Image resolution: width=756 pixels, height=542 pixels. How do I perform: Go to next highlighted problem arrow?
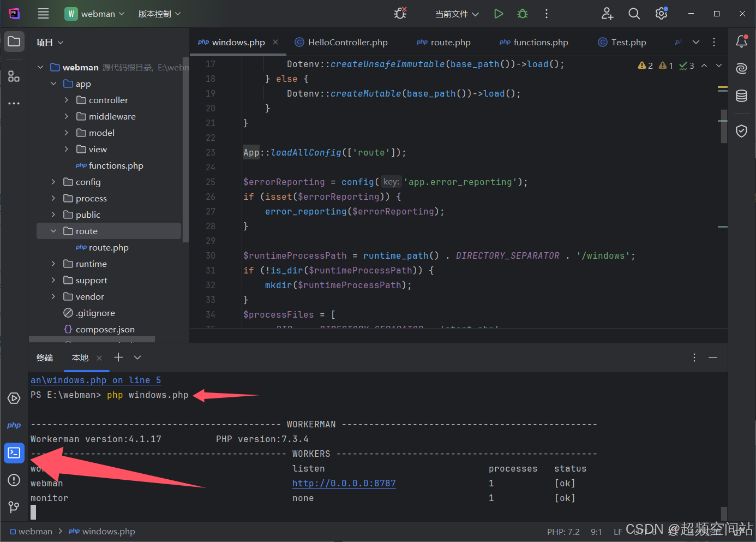click(x=719, y=65)
